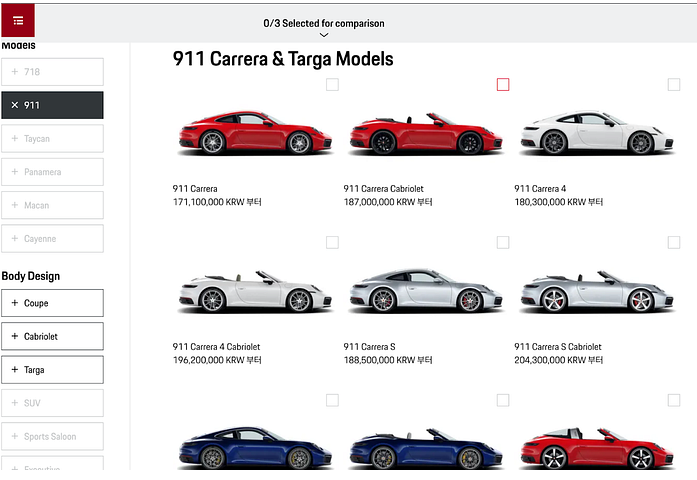Filter by SUV body design

point(52,403)
